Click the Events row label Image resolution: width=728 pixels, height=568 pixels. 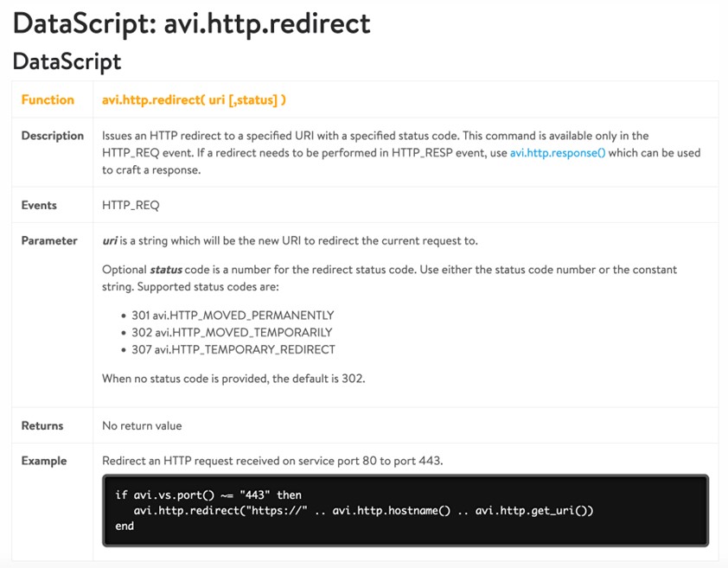(39, 205)
